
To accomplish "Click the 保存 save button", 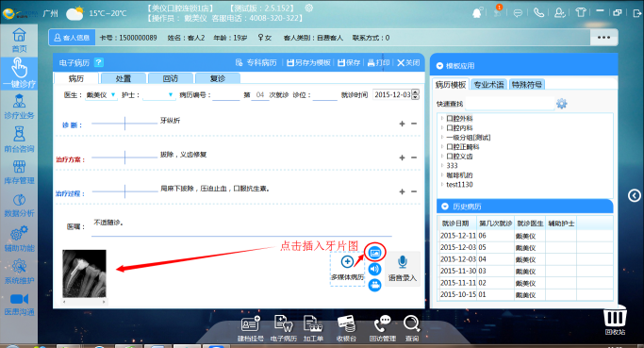I will click(349, 62).
